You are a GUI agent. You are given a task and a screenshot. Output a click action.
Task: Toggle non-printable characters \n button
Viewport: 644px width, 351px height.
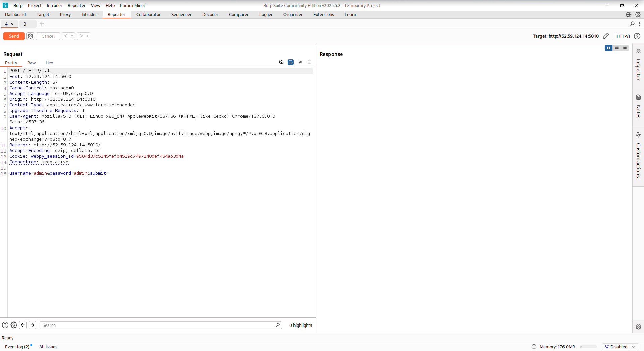click(300, 62)
